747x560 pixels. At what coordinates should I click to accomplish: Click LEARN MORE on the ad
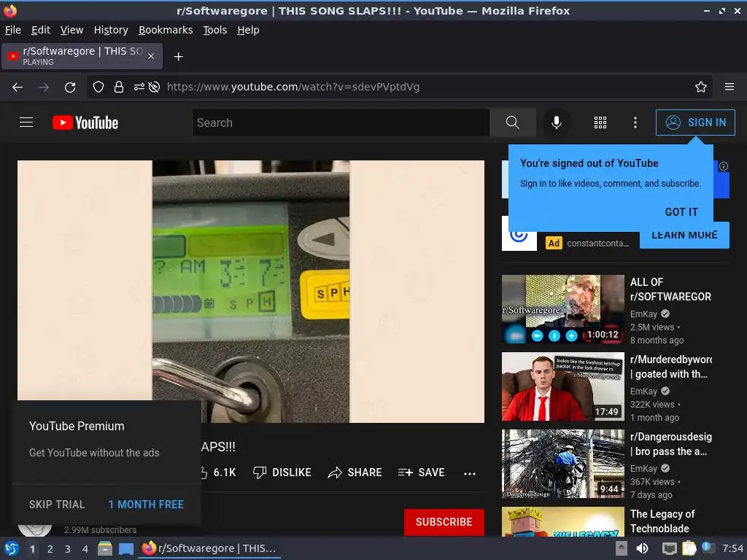pos(684,236)
